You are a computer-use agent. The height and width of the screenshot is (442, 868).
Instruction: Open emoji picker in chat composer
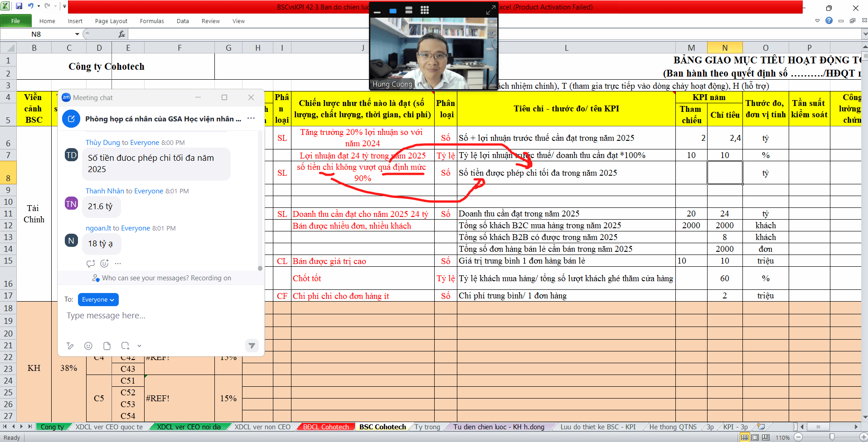pyautogui.click(x=88, y=346)
